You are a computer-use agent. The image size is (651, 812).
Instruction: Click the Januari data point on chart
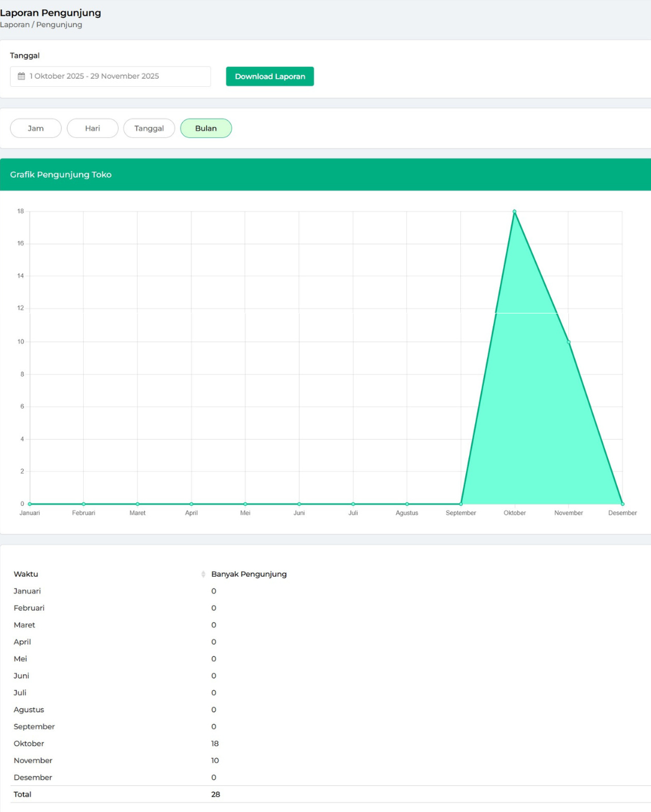[30, 504]
